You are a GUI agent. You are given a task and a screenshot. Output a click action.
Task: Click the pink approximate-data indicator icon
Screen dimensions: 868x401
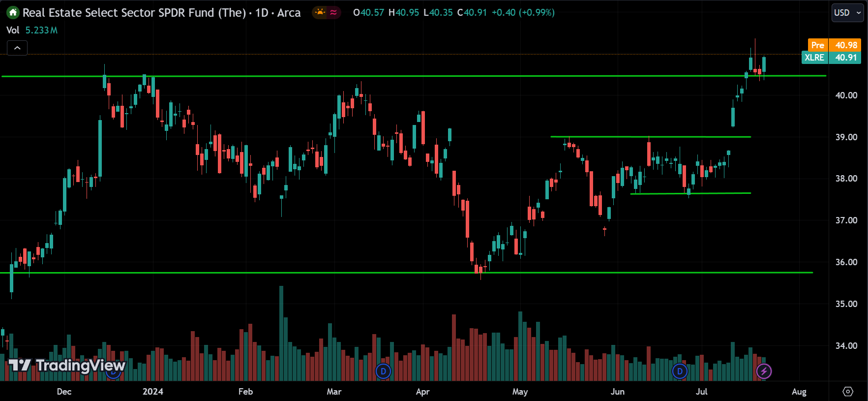(x=333, y=12)
